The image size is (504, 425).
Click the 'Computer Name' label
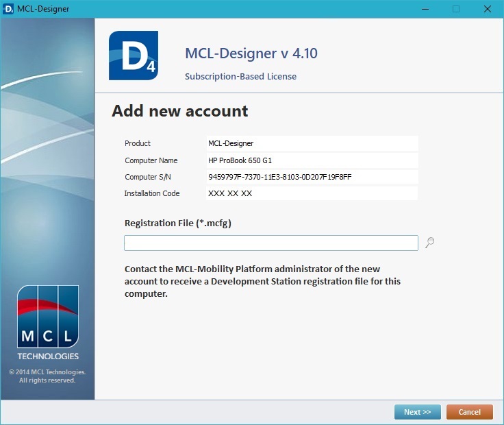coord(151,160)
